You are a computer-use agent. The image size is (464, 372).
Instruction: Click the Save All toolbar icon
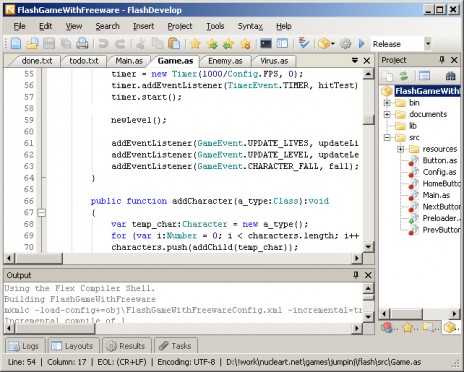(x=66, y=44)
